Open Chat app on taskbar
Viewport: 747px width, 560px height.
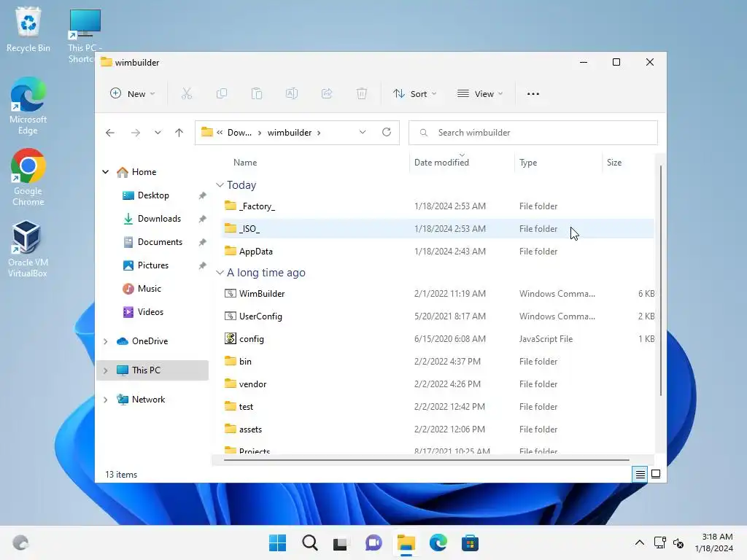coord(373,542)
